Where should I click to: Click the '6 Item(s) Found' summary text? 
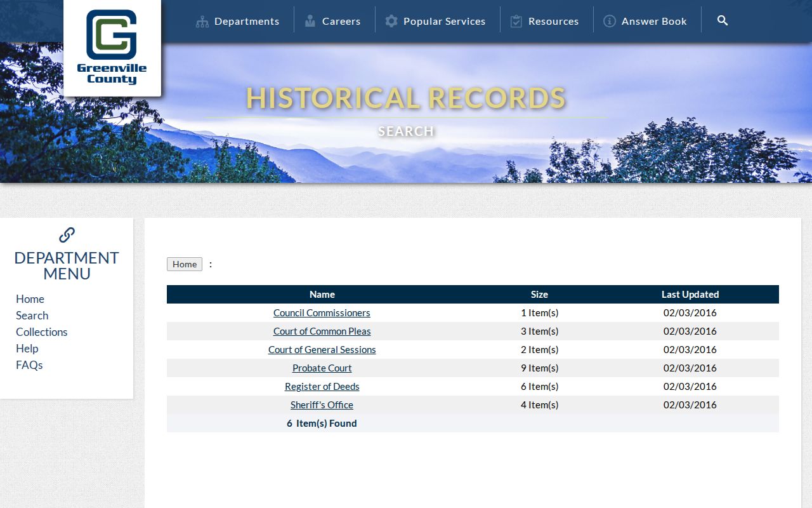[322, 424]
